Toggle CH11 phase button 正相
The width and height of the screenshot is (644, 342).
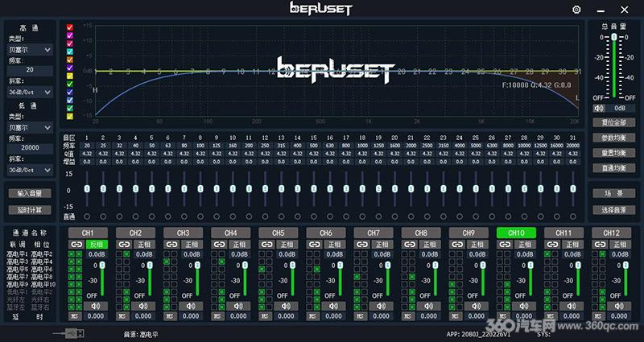point(573,245)
